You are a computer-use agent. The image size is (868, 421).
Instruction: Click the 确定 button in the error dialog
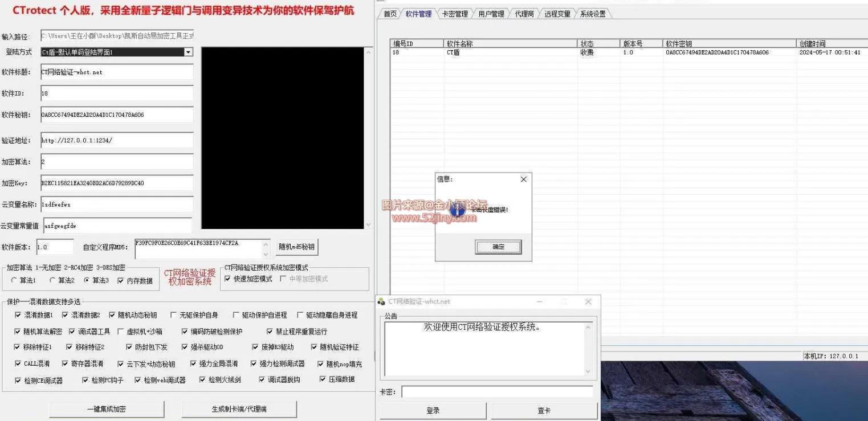[x=498, y=246]
